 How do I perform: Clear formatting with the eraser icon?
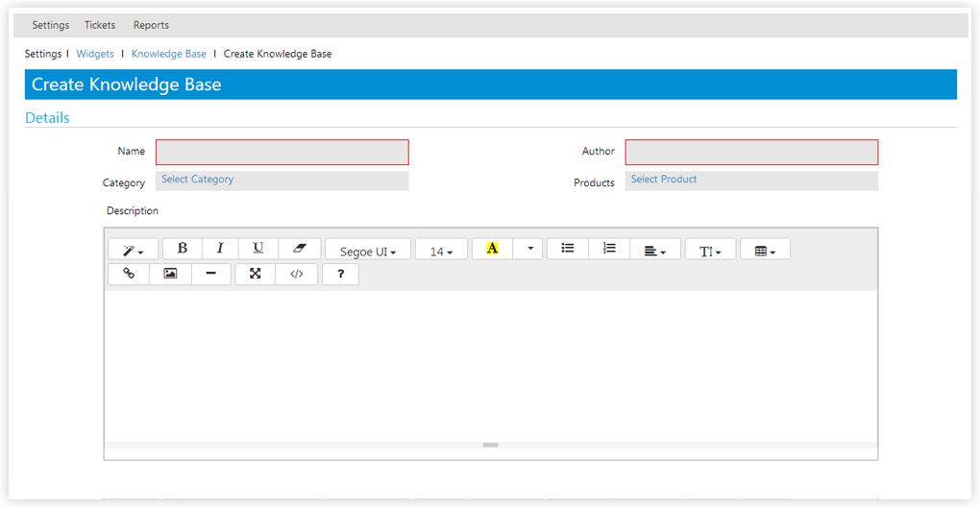[x=299, y=249]
